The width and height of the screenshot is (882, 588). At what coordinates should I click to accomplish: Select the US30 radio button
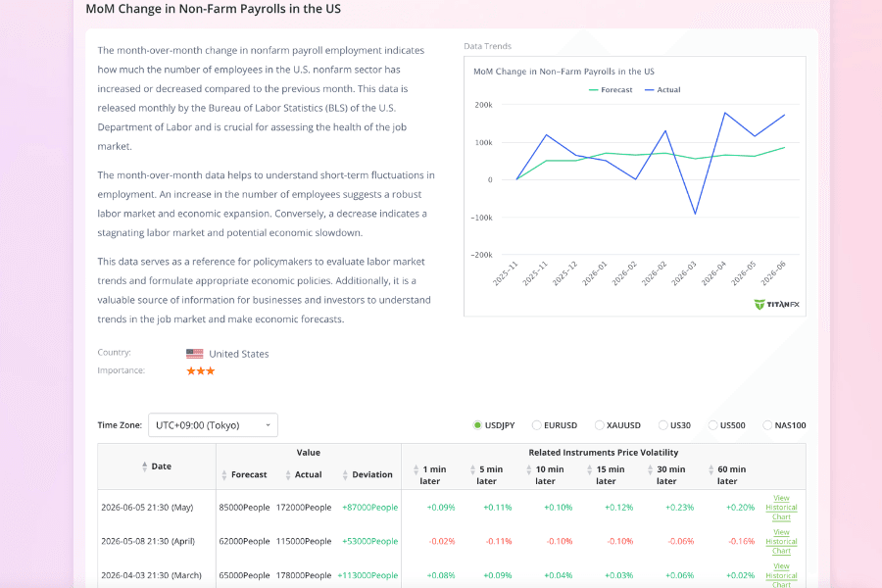(663, 425)
